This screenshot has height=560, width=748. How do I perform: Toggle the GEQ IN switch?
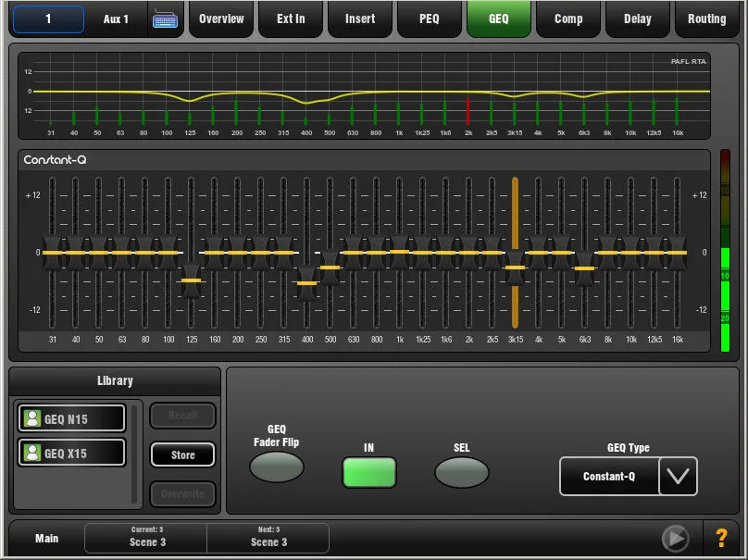click(369, 472)
